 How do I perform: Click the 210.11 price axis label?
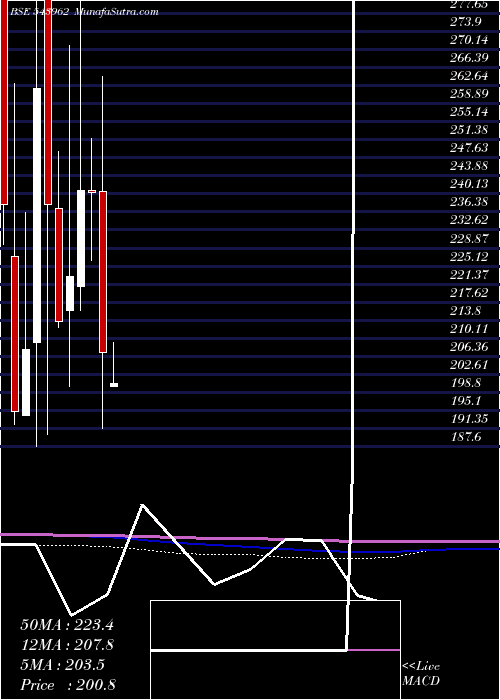click(469, 329)
